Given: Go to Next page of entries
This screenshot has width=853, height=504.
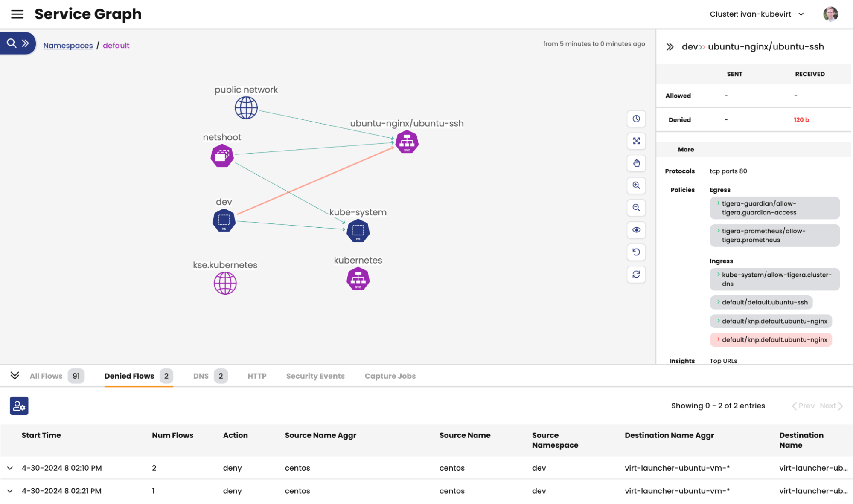Looking at the screenshot, I should click(x=831, y=406).
